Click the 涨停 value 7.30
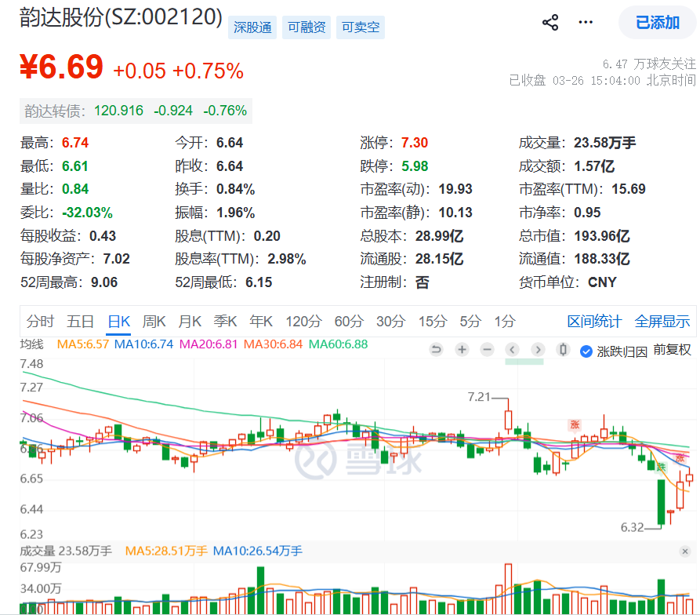This screenshot has height=615, width=700. [415, 143]
